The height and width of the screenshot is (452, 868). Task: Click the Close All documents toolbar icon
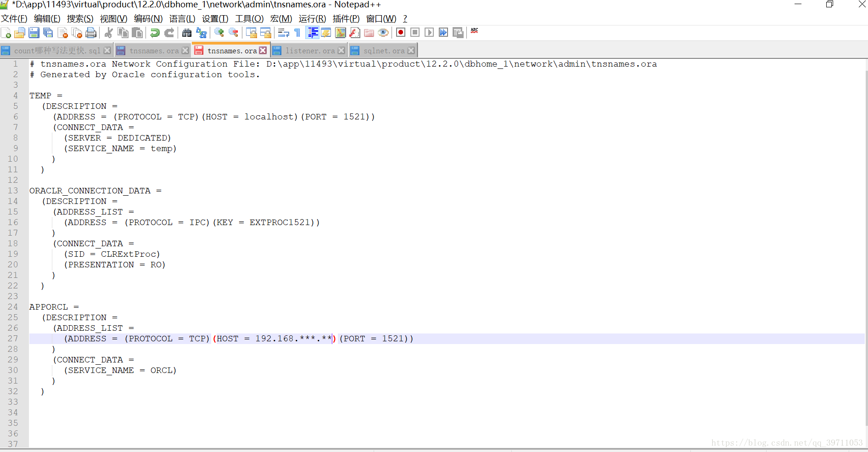tap(77, 33)
